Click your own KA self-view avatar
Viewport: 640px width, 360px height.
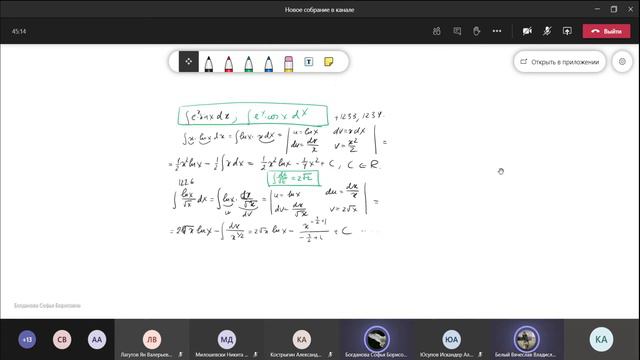pos(601,339)
